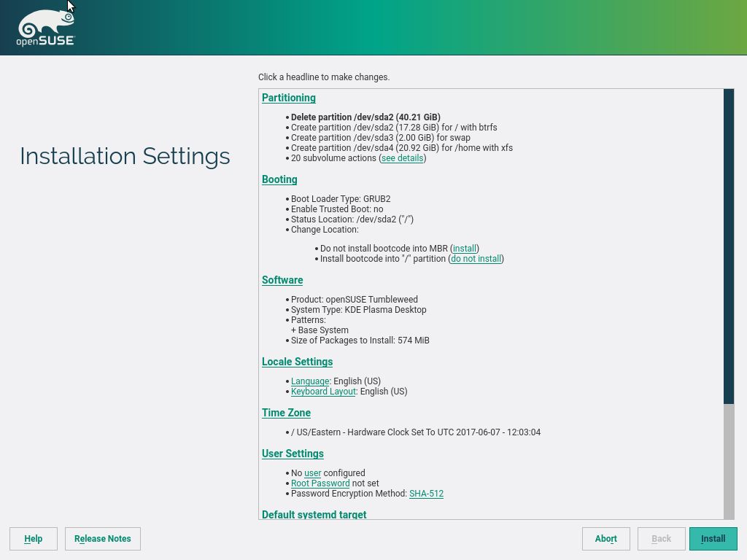Change the Keyboard Layout link
Image resolution: width=747 pixels, height=560 pixels.
[323, 392]
